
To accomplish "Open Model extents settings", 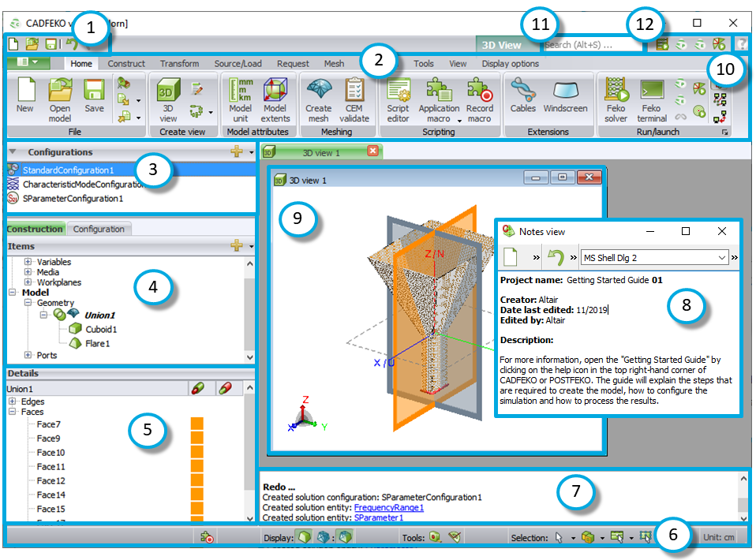I will 275,93.
